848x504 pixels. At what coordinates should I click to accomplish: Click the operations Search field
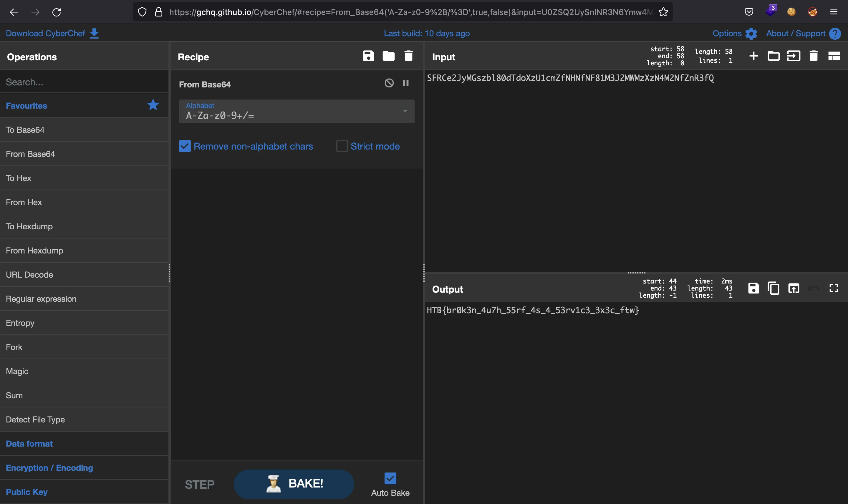[x=84, y=82]
